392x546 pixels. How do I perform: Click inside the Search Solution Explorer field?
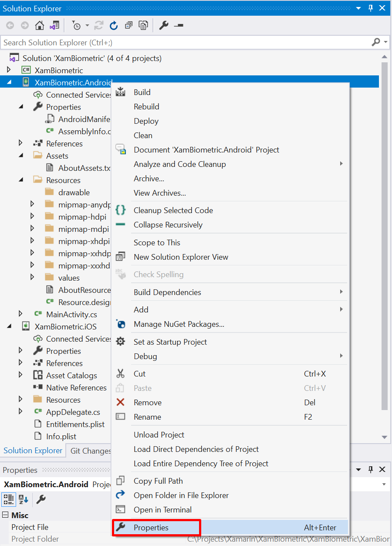[174, 42]
